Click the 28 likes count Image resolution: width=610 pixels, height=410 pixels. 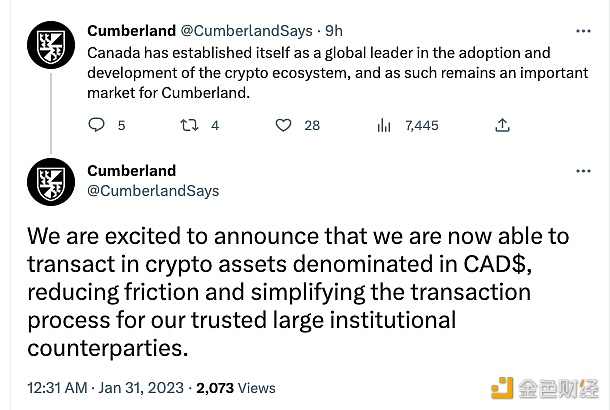tap(312, 125)
